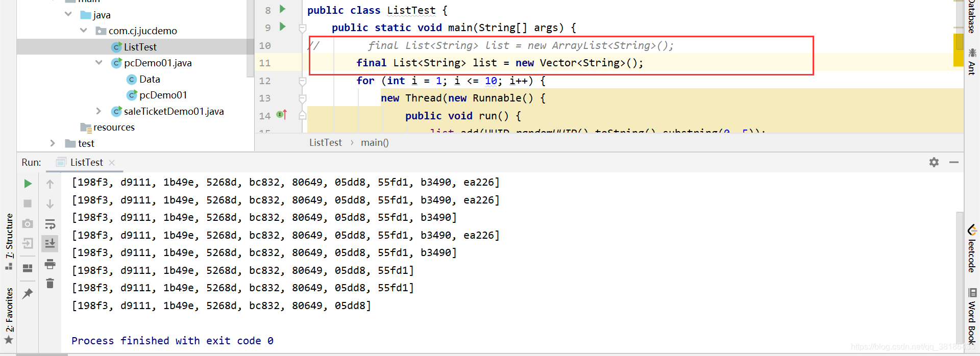Collapse the pcDemo01.java node

pos(99,63)
